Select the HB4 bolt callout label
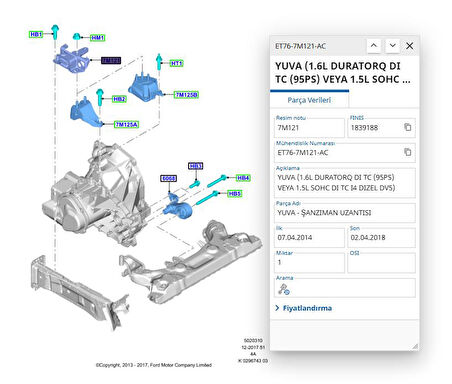452x384 pixels. [x=243, y=178]
